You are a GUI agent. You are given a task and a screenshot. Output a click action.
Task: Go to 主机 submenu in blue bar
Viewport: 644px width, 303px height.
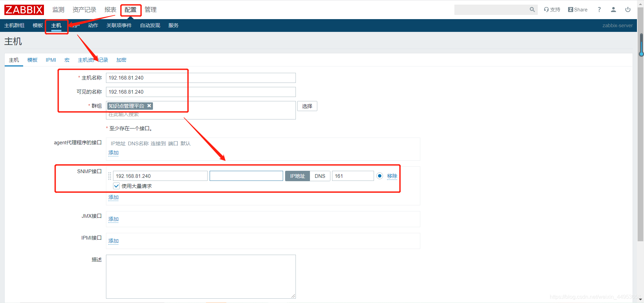pos(56,26)
